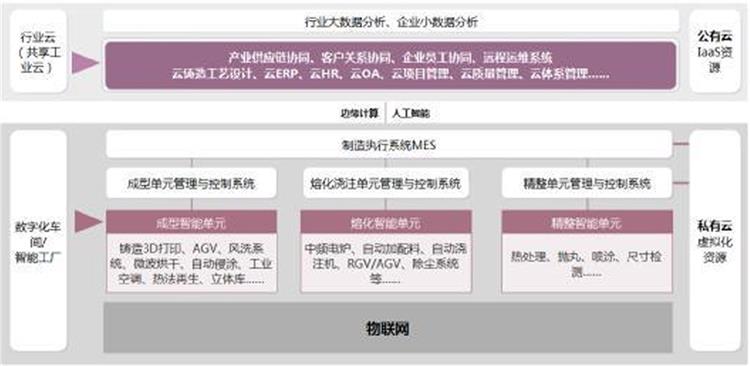Click the 精整智能单元 header

(587, 222)
